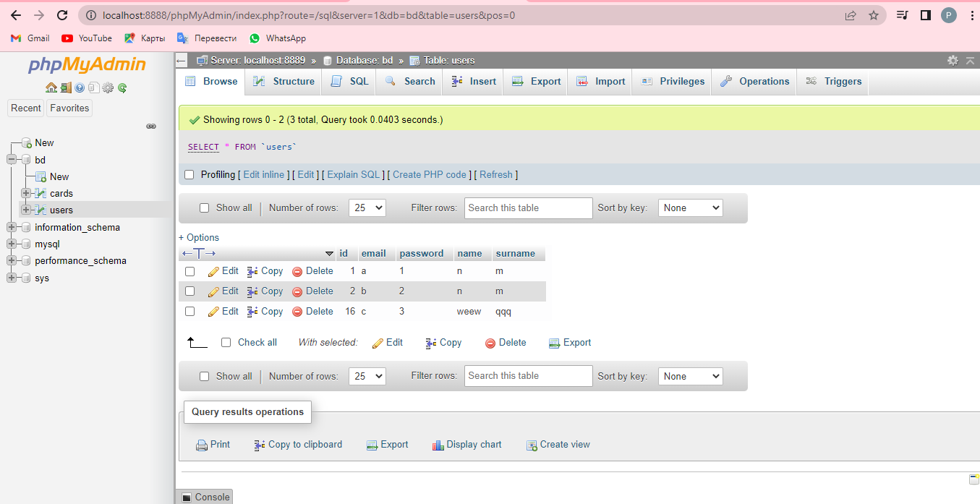The height and width of the screenshot is (504, 980).
Task: Open the Triggers tab
Action: (x=833, y=82)
